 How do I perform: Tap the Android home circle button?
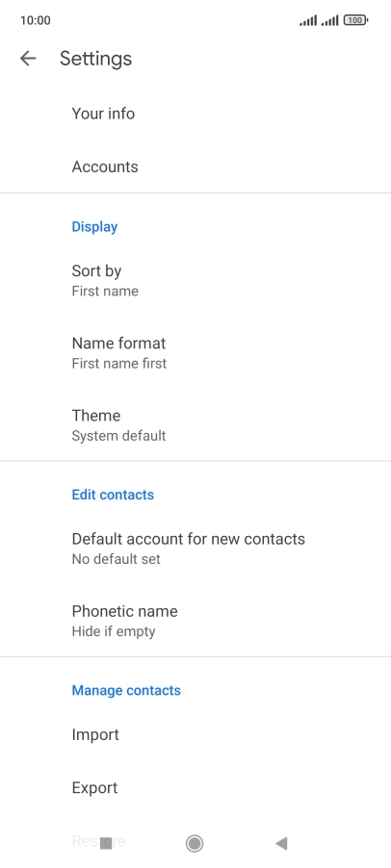pos(195,843)
